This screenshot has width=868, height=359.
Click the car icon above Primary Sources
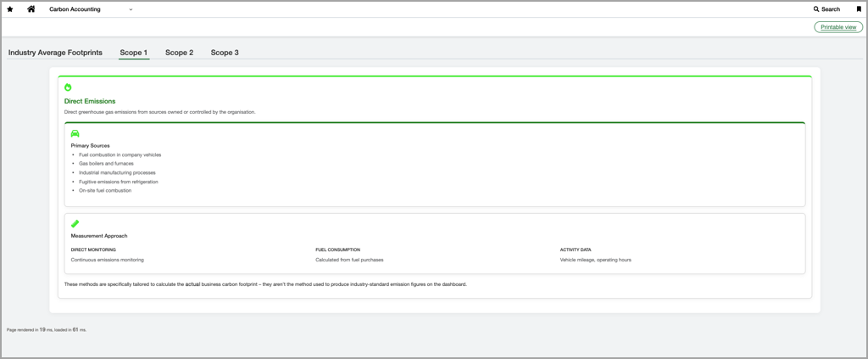(x=75, y=133)
